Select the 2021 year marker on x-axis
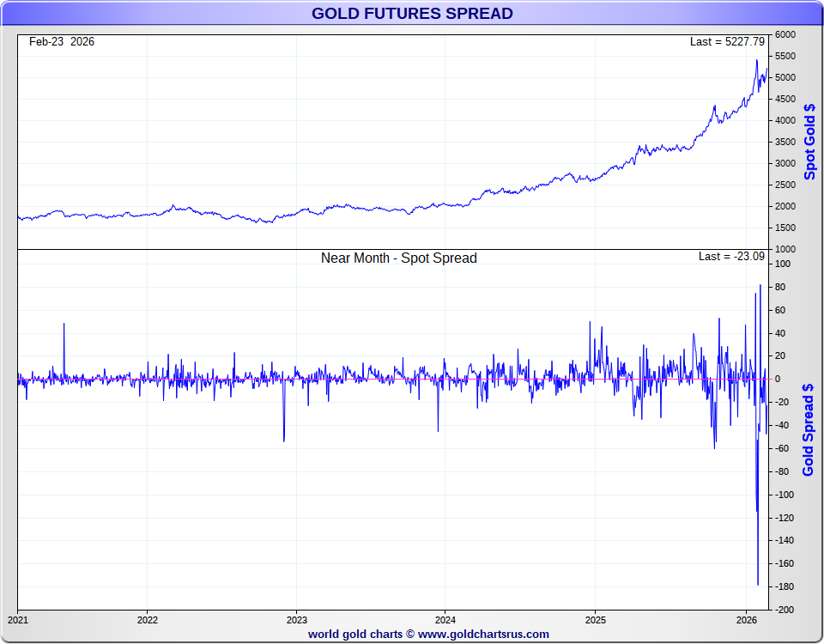This screenshot has width=824, height=644. [x=18, y=619]
